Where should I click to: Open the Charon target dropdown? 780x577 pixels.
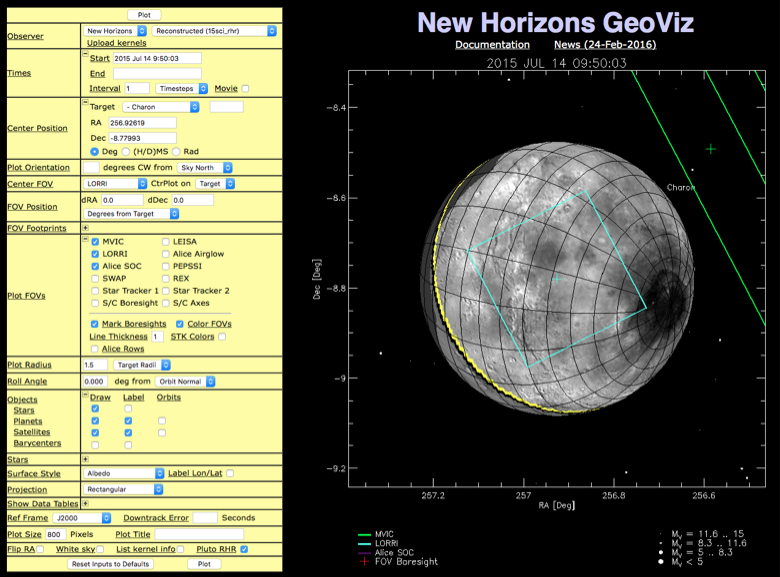click(x=160, y=106)
